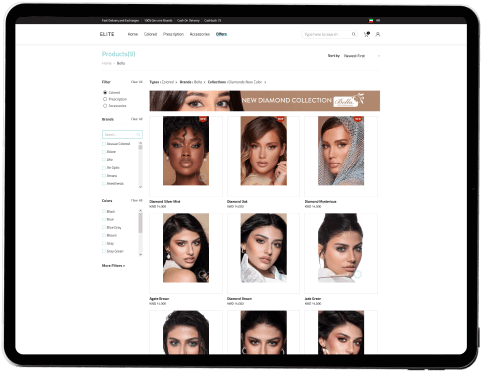Expand More Filters
This screenshot has height=372, width=482.
(113, 266)
